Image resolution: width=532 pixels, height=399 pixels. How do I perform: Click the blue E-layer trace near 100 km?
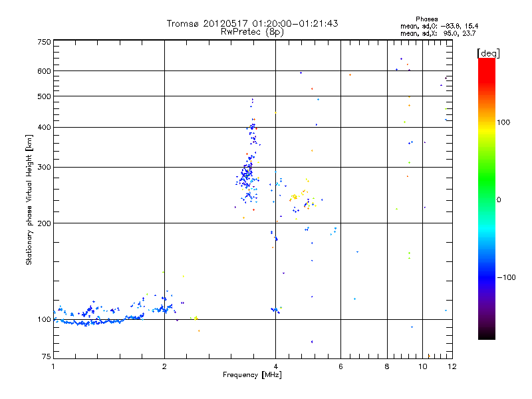[x=98, y=321]
